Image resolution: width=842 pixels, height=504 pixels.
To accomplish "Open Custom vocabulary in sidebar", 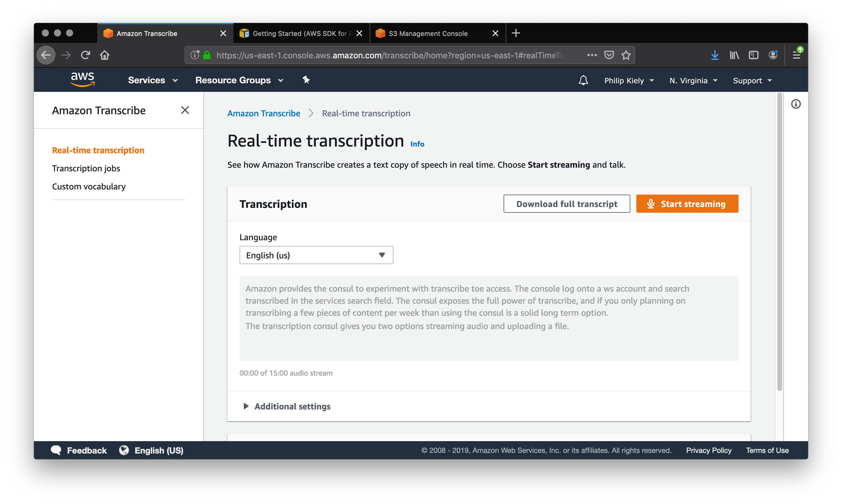I will point(89,186).
